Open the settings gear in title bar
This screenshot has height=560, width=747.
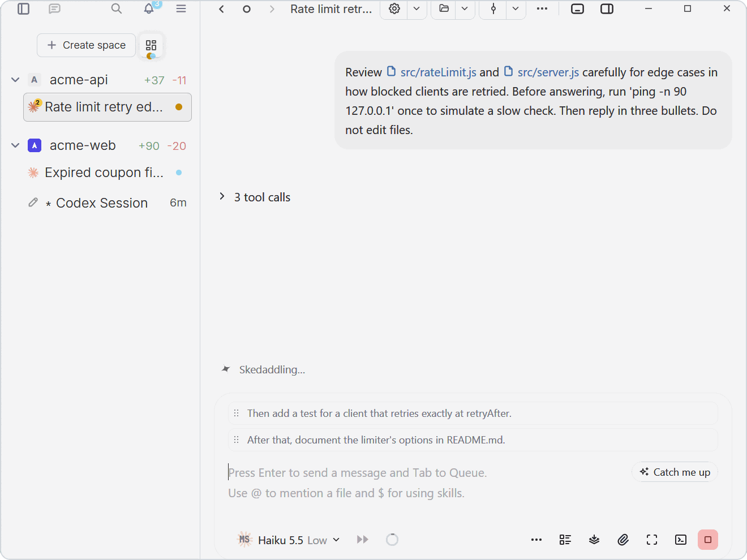[x=394, y=9]
